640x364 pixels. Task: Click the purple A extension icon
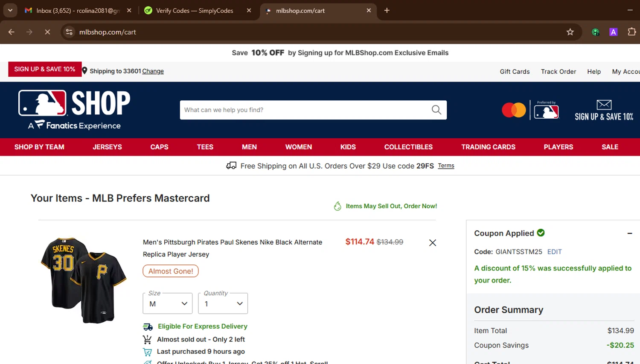point(614,32)
